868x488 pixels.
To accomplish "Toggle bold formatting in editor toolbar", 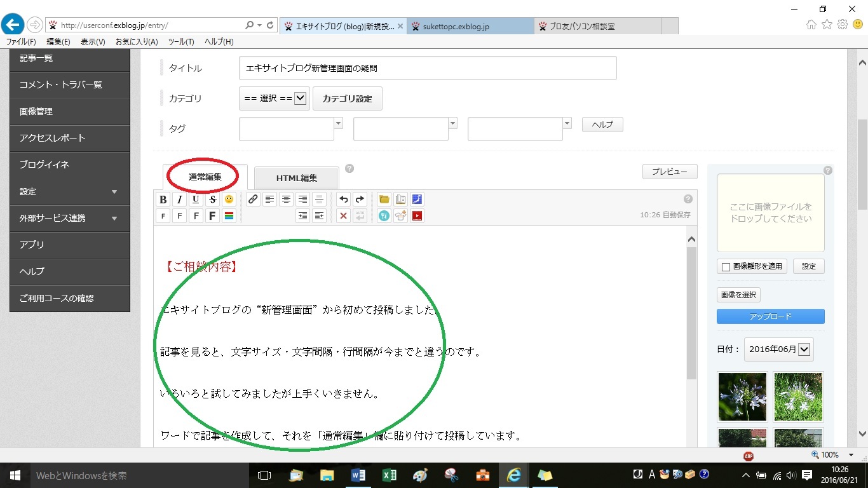I will point(163,200).
